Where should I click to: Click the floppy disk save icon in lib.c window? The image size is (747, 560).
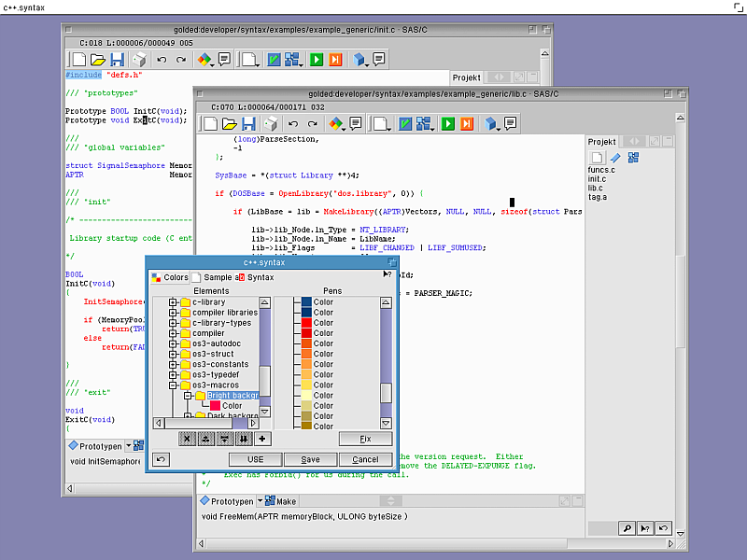pos(248,123)
